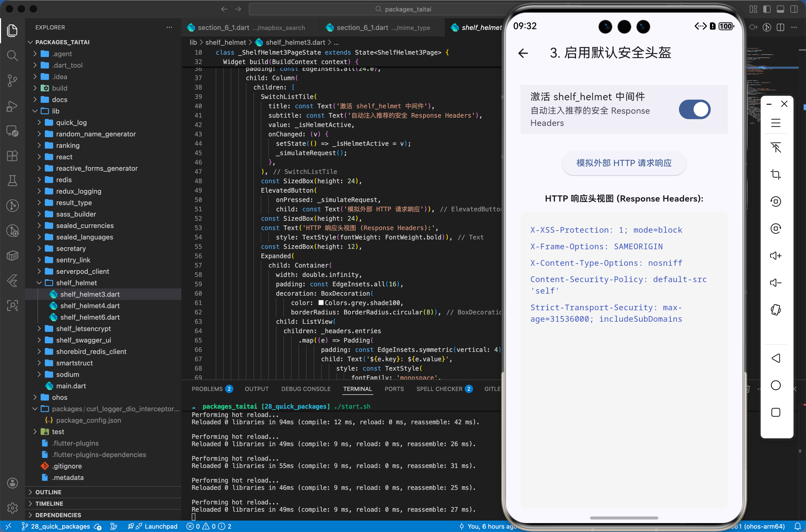Expand the shelf_letsencrypt folder

coord(83,328)
